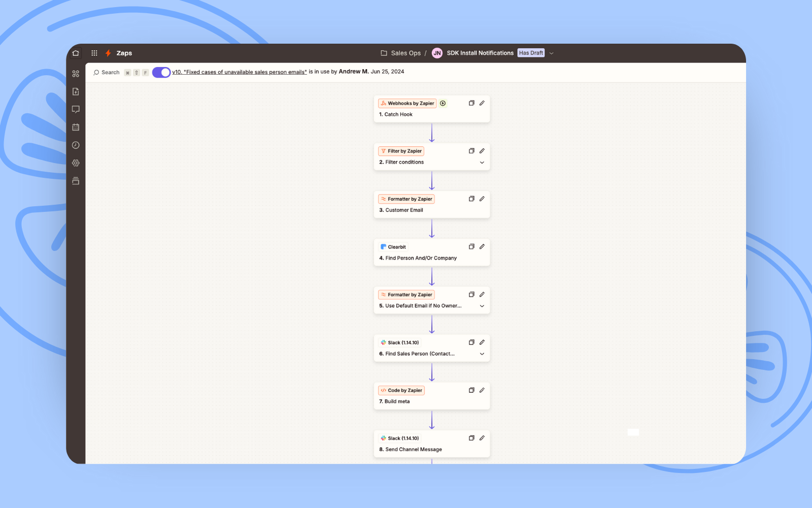812x508 pixels.
Task: Edit the Customer Email step
Action: 482,199
